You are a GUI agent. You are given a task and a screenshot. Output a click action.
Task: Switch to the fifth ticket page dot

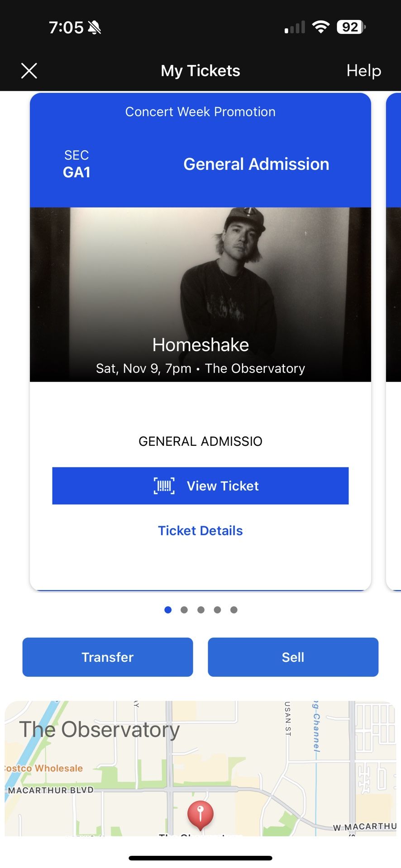pyautogui.click(x=234, y=610)
